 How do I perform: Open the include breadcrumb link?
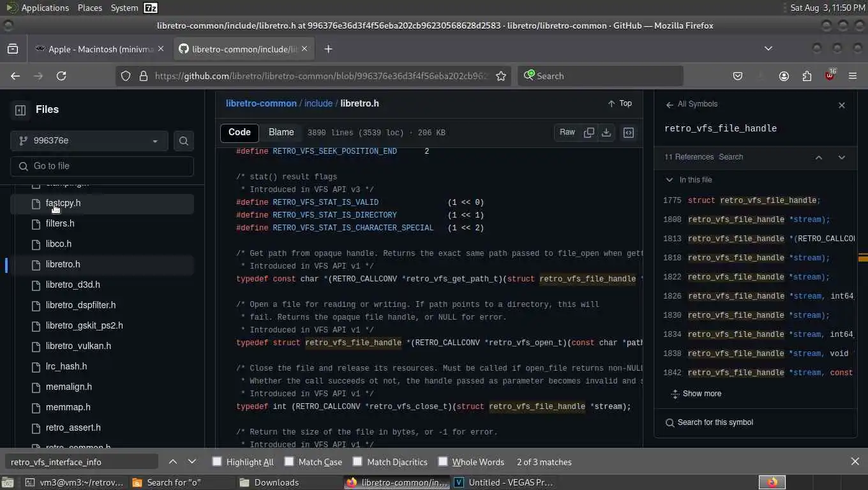[x=318, y=103]
